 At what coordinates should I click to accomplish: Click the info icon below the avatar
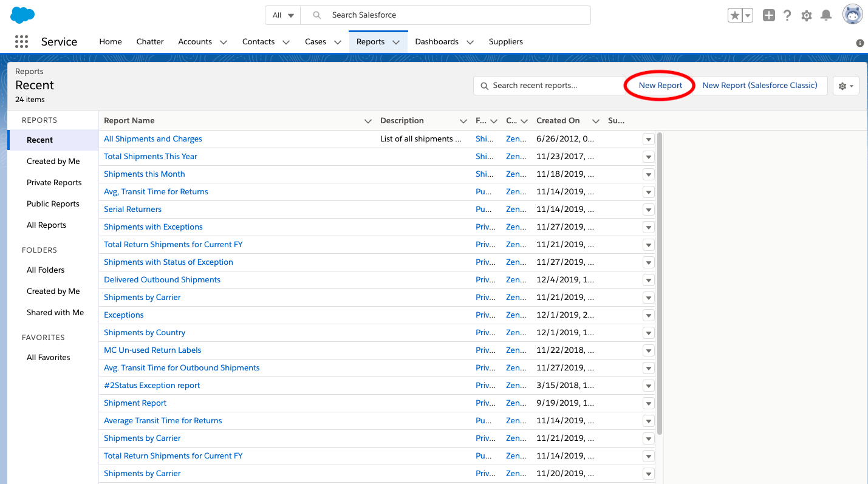point(860,43)
